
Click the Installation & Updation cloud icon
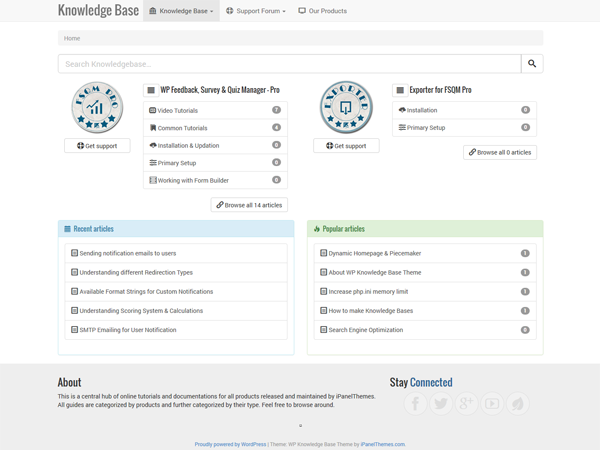point(153,145)
